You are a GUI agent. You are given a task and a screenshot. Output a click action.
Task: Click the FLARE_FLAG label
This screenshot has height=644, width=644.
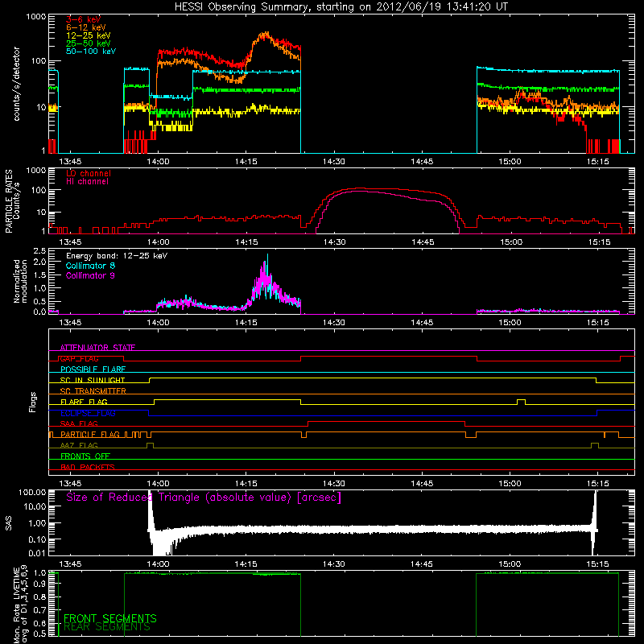click(x=84, y=402)
